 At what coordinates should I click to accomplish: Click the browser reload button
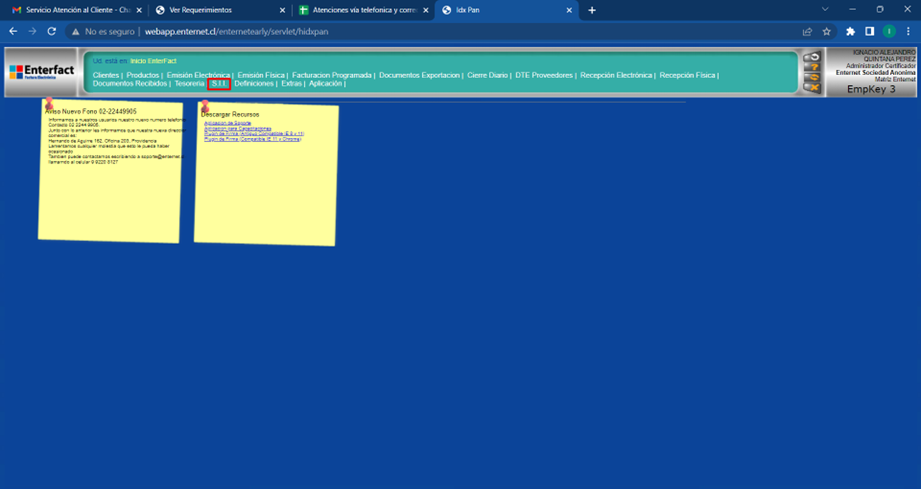52,32
